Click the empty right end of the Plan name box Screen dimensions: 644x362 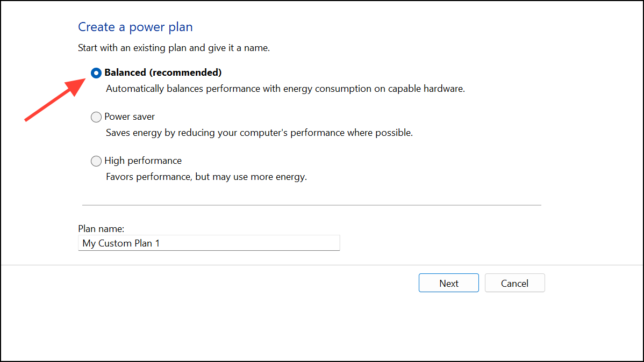(288, 243)
